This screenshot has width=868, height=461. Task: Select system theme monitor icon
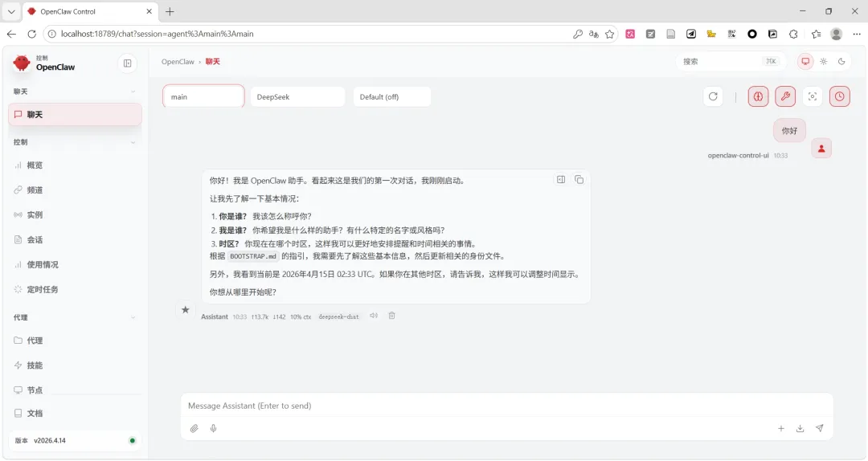pyautogui.click(x=805, y=61)
